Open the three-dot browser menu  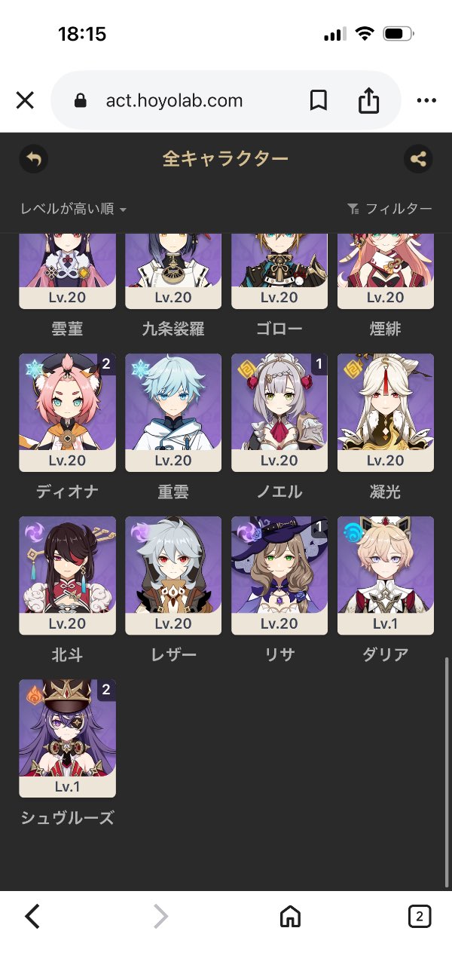point(426,100)
